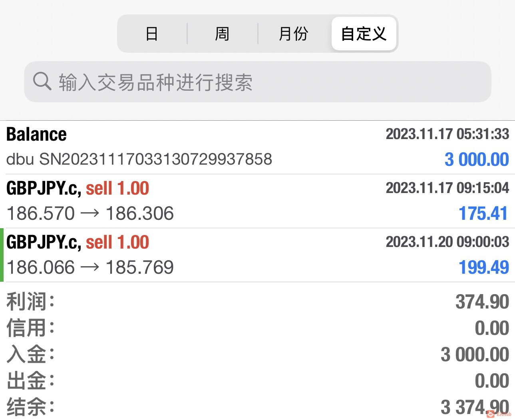
Task: Tap the 结余 balance summary row
Action: tap(257, 407)
